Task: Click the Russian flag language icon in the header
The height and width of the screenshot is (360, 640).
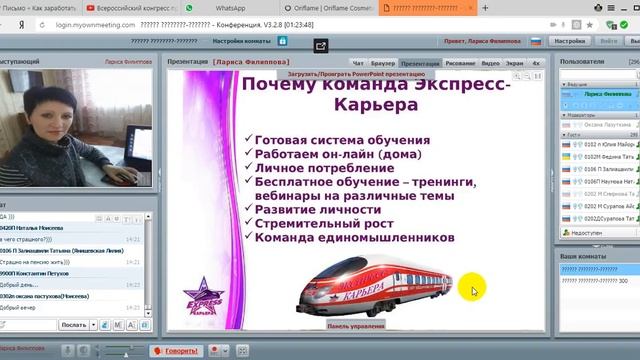Action: (536, 41)
